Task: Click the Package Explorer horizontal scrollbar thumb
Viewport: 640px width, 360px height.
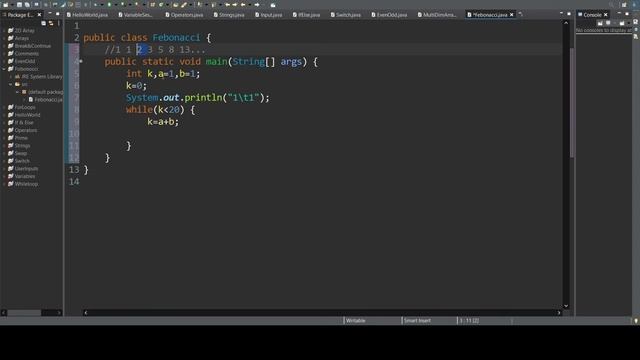Action: tap(24, 313)
